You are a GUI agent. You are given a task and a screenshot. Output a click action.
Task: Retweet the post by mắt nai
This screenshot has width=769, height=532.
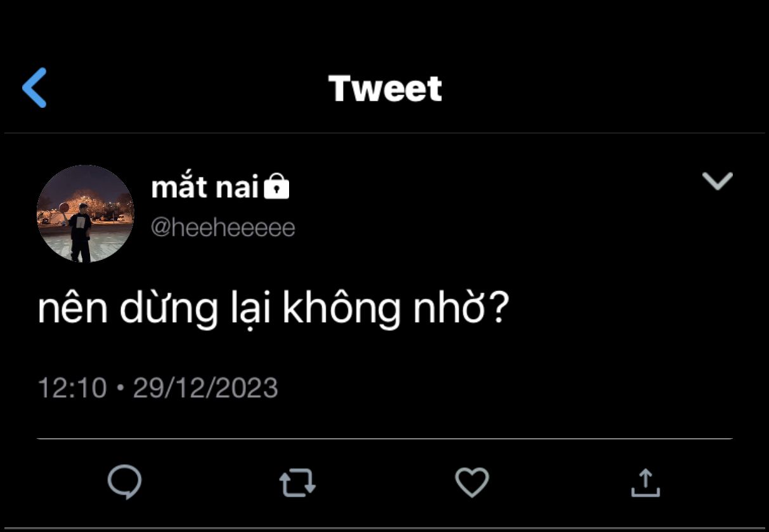pos(297,483)
